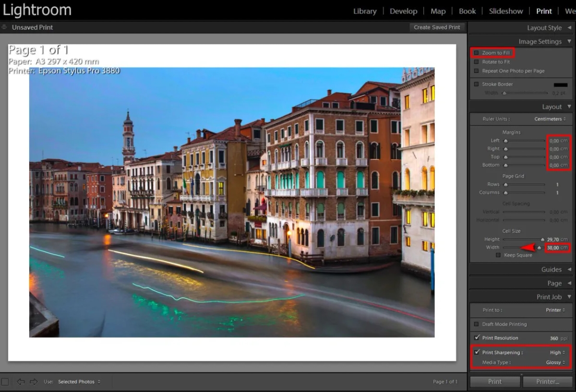This screenshot has height=392, width=576.
Task: Open the Slideshow module
Action: [505, 11]
